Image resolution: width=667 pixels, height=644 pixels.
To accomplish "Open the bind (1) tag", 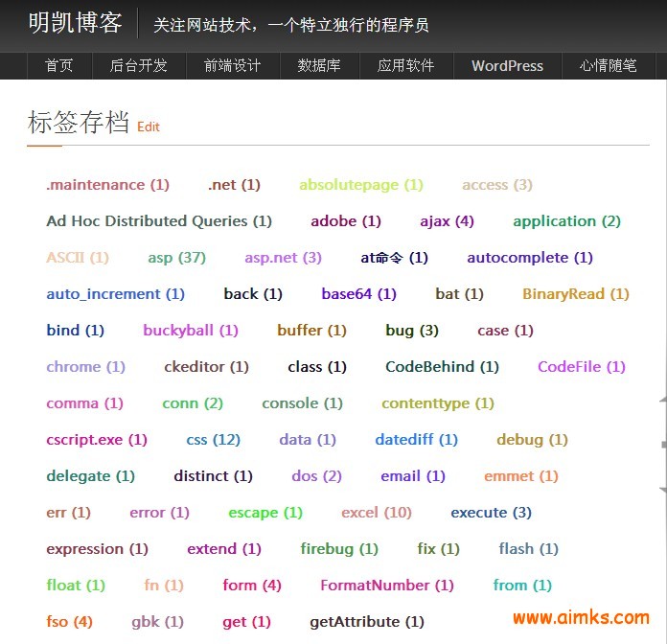I will (76, 331).
